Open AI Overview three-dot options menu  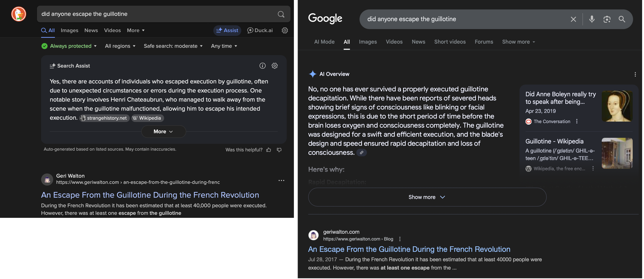(x=635, y=74)
